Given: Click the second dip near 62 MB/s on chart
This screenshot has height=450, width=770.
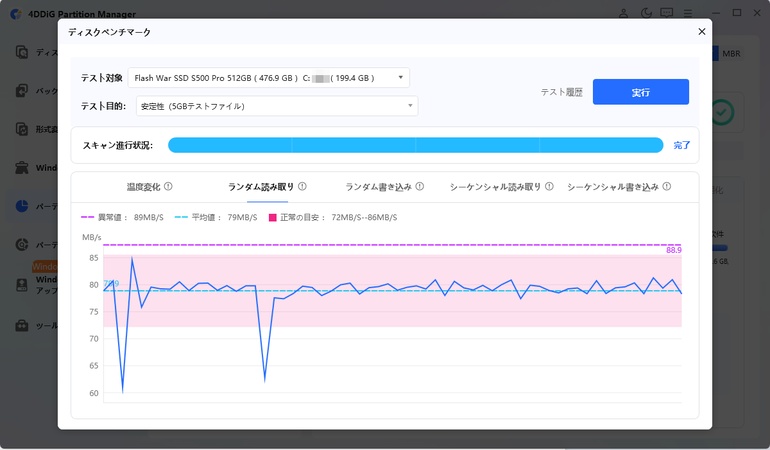Looking at the screenshot, I should (x=265, y=380).
